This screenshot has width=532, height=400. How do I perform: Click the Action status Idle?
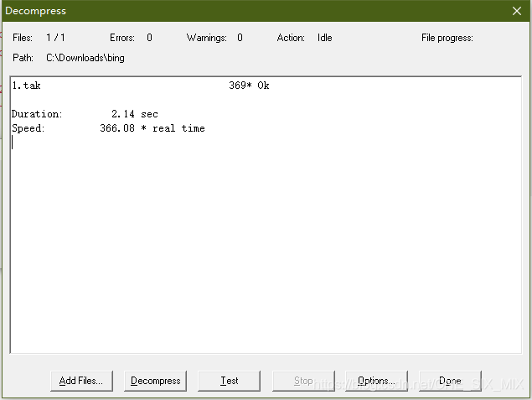pos(325,38)
